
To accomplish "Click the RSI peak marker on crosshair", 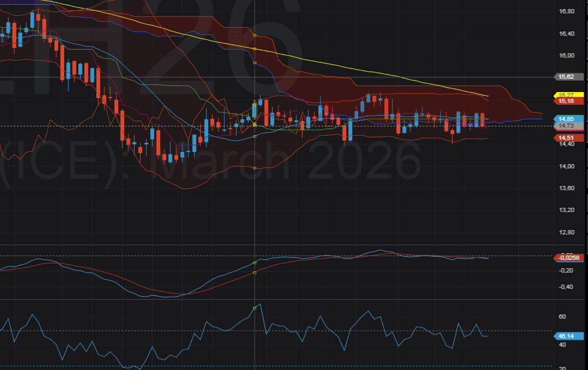I will 255,308.
